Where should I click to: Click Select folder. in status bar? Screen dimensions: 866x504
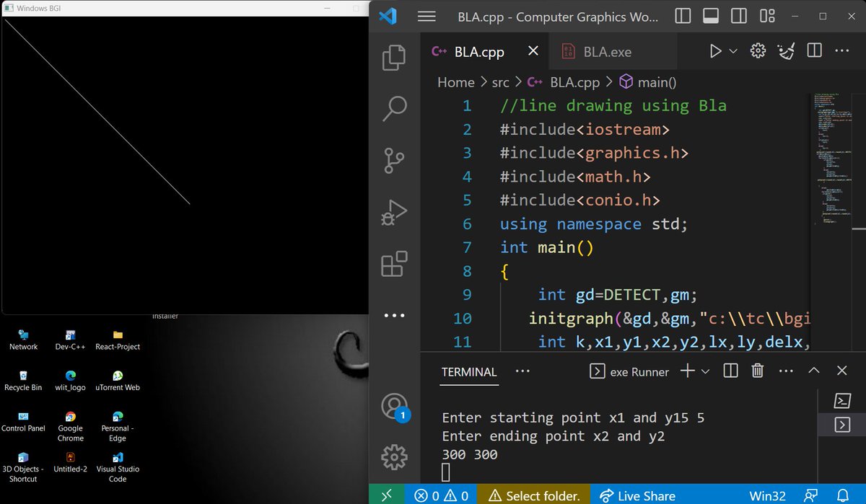click(534, 495)
